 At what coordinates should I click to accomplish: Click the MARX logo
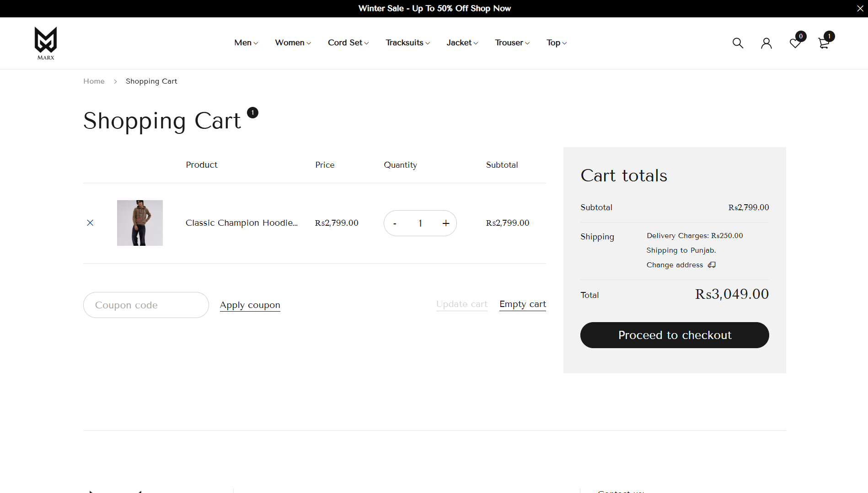(46, 43)
